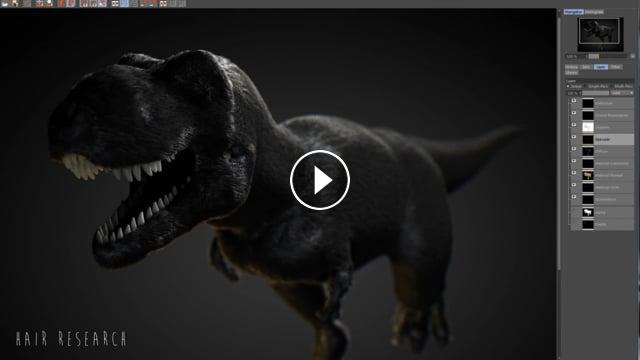Viewport: 640px width, 360px height.
Task: Toggle visibility of the Specular layer
Action: pos(574,137)
